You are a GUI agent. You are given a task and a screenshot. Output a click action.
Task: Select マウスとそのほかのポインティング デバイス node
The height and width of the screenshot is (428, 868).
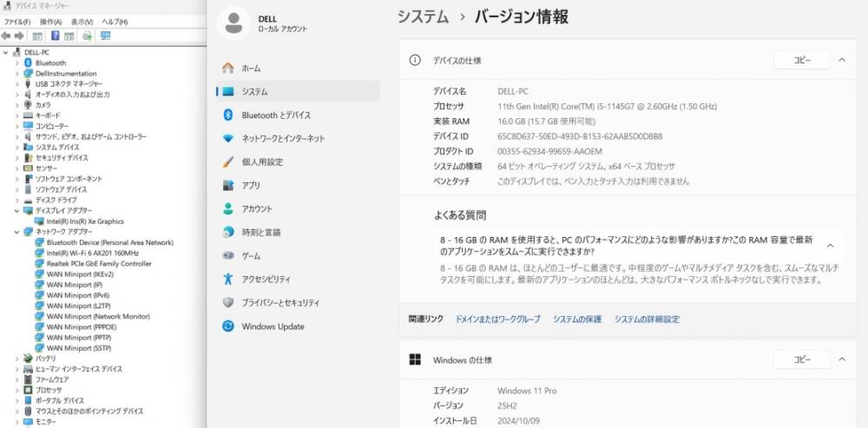pyautogui.click(x=89, y=412)
